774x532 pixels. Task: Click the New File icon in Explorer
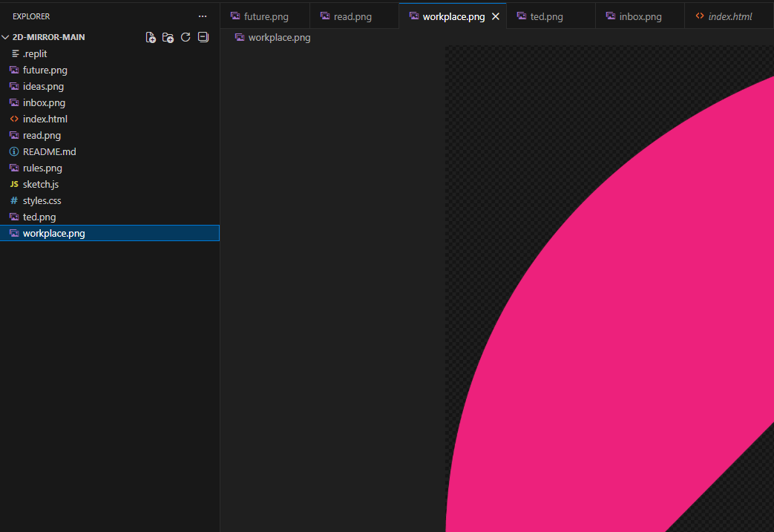(151, 37)
